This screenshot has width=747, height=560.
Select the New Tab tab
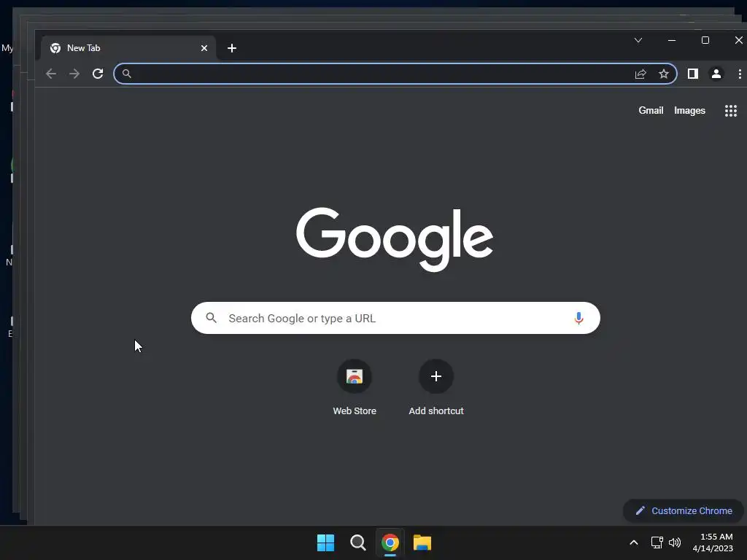128,48
